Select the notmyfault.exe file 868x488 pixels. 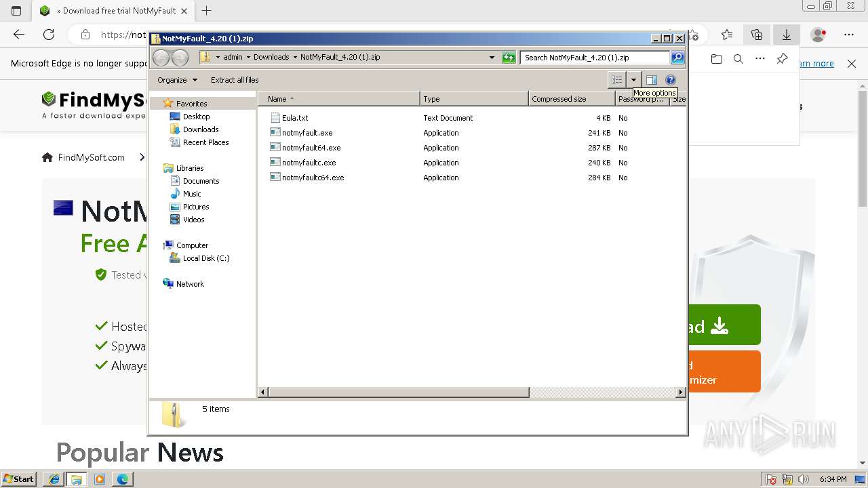pos(307,133)
